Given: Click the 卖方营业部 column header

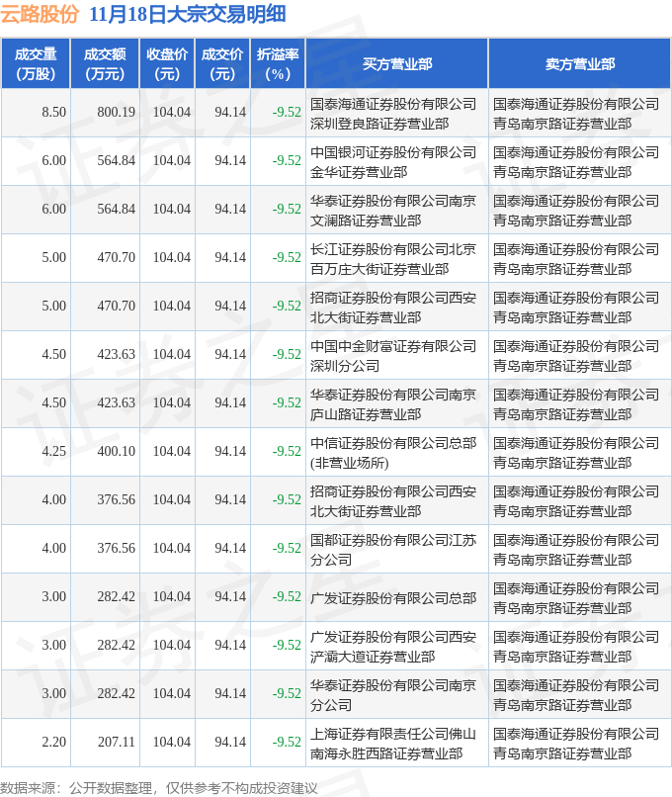Looking at the screenshot, I should 579,63.
